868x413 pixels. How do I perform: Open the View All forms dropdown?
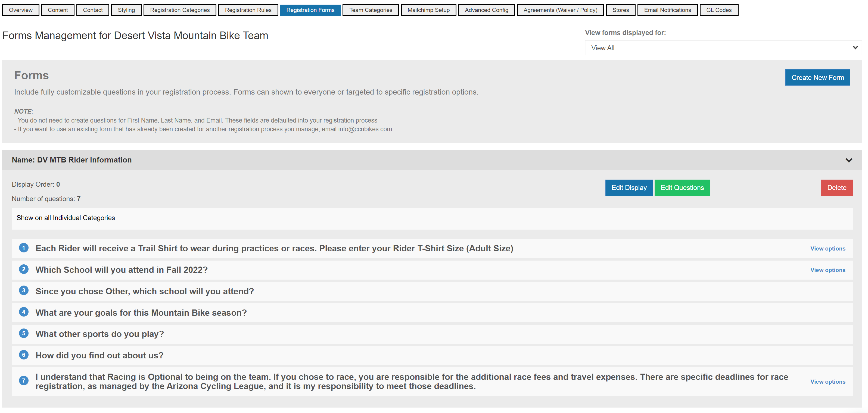click(x=723, y=48)
